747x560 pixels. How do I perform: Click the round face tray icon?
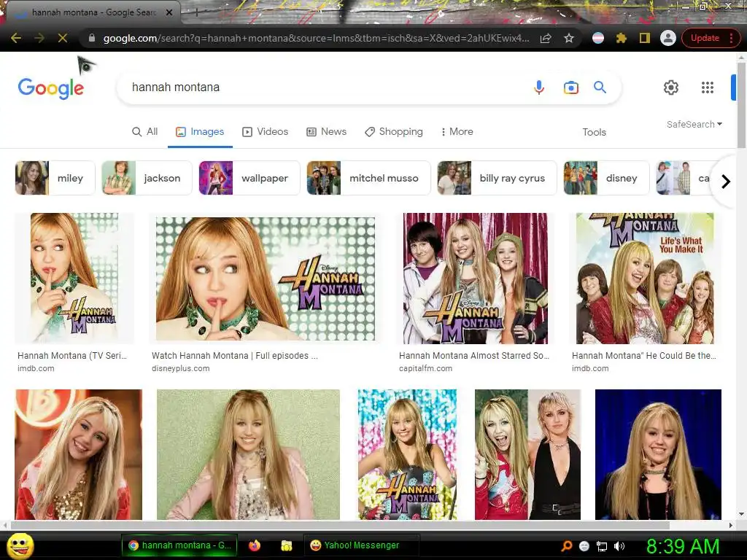(584, 546)
